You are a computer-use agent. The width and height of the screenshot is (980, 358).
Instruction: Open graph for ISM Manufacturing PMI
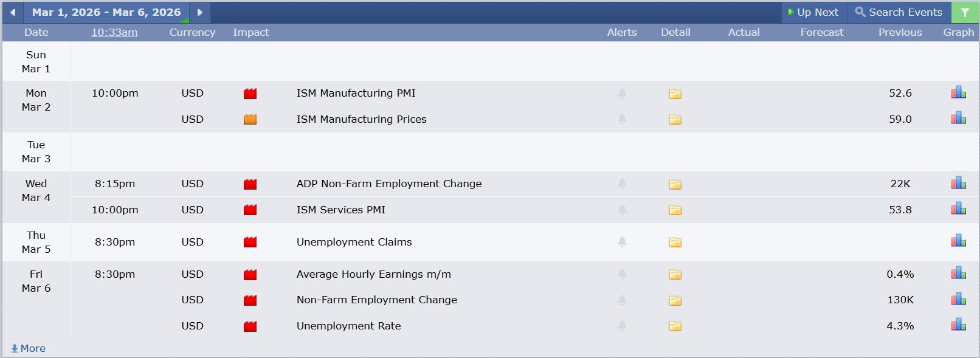tap(958, 93)
